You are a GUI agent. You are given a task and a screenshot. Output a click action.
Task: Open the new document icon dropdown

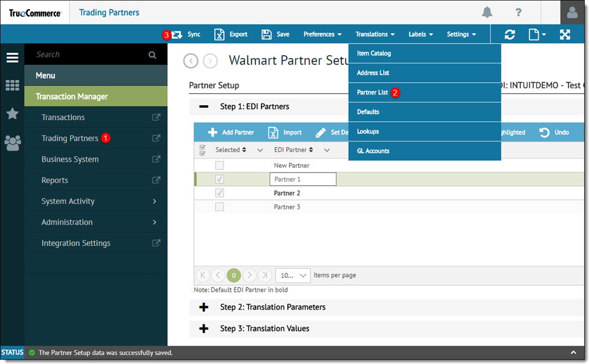point(537,34)
